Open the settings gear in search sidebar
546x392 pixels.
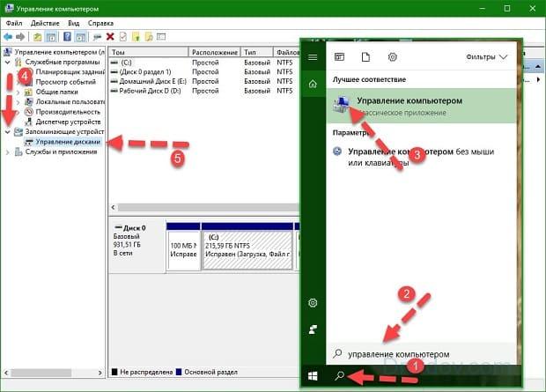pyautogui.click(x=313, y=303)
